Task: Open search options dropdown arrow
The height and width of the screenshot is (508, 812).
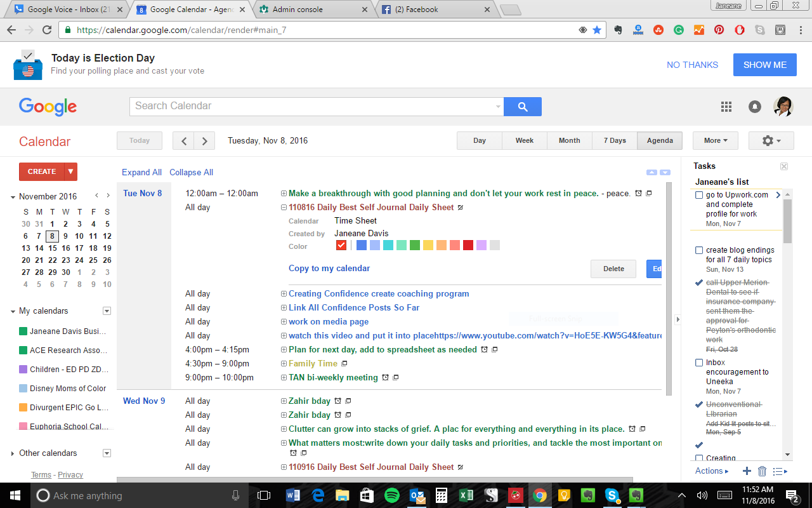Action: click(x=498, y=107)
